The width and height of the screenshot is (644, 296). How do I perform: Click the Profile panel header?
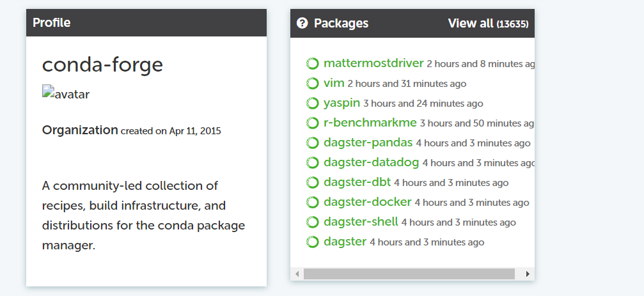[x=146, y=23]
